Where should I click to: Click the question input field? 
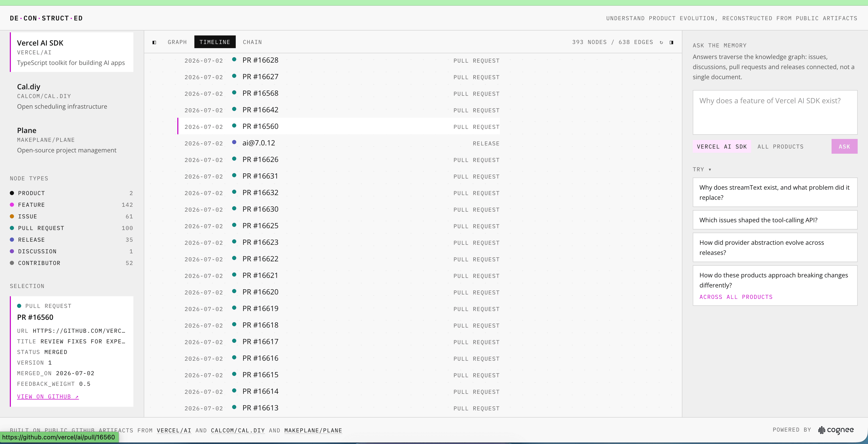[x=775, y=112]
